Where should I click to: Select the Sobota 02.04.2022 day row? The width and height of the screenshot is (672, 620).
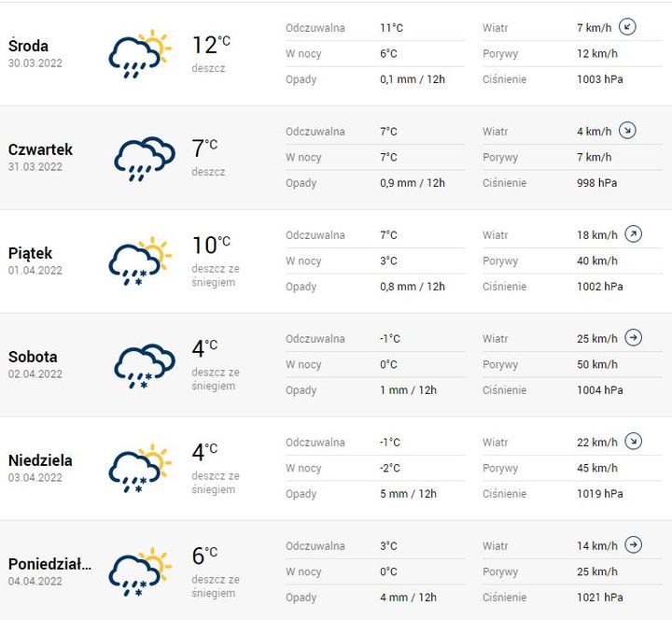[336, 365]
